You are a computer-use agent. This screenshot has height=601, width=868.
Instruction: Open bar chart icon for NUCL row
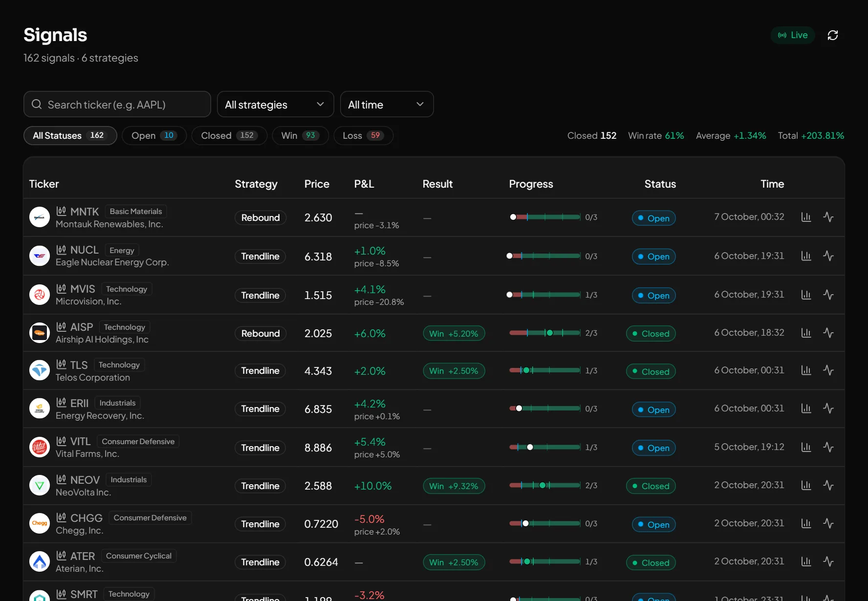806,256
